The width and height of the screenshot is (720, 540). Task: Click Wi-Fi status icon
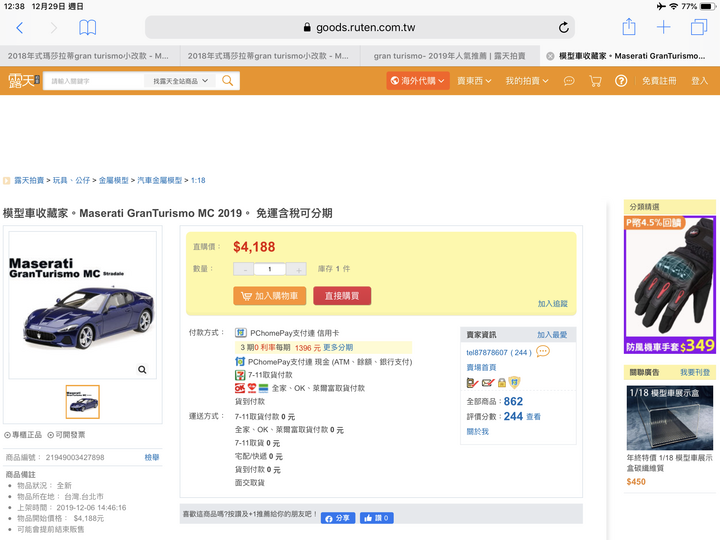tap(673, 6)
